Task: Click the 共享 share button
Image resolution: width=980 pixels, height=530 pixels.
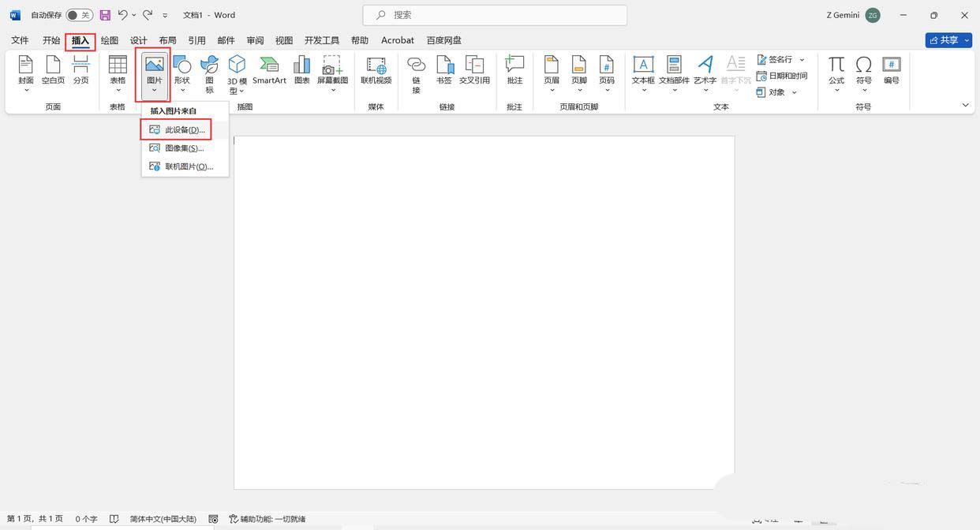Action: 948,39
